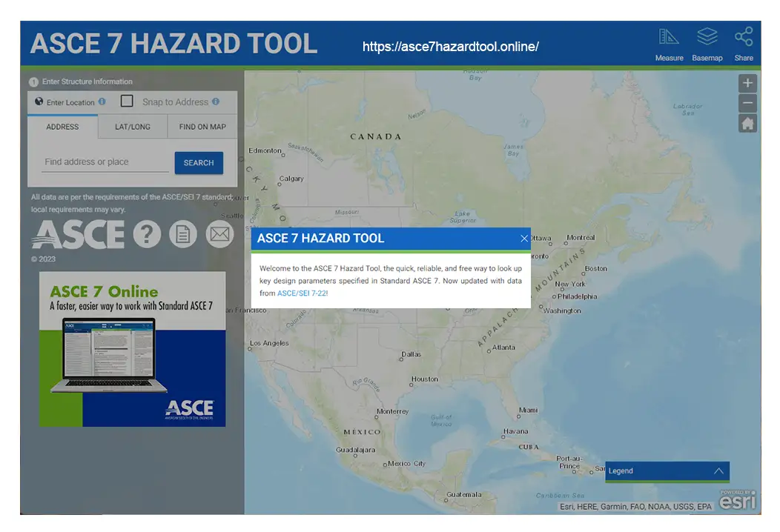Screen dimensions: 780x532
Task: Click the asce7hazardtool.online URL text
Action: tap(450, 47)
